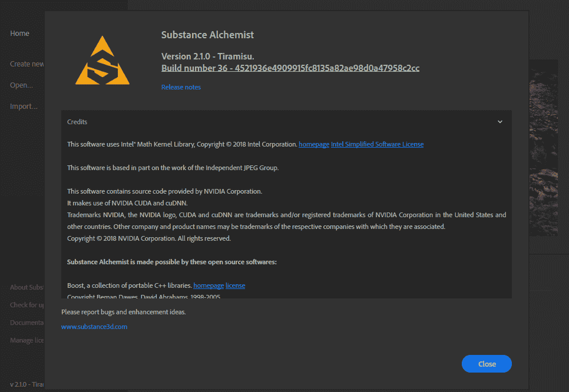Open the Intel Math Kernel Library homepage link

[314, 144]
